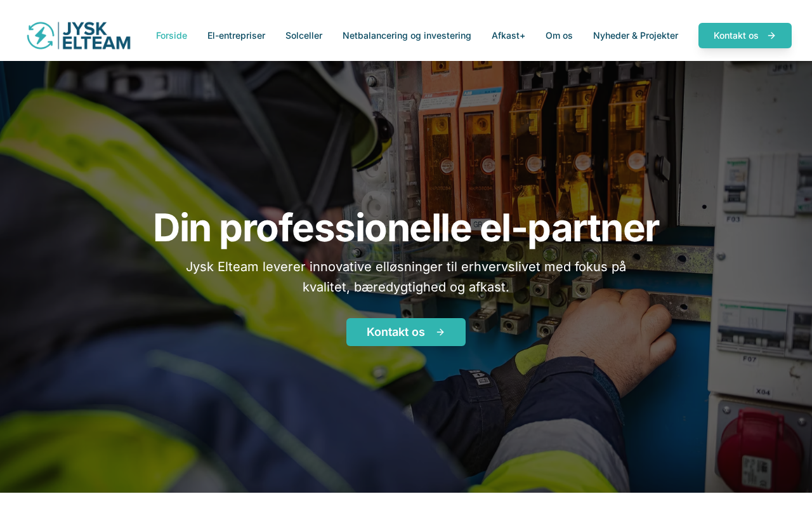Click the JYSK ELTEAM logo wordmark
The height and width of the screenshot is (508, 812).
coord(97,36)
